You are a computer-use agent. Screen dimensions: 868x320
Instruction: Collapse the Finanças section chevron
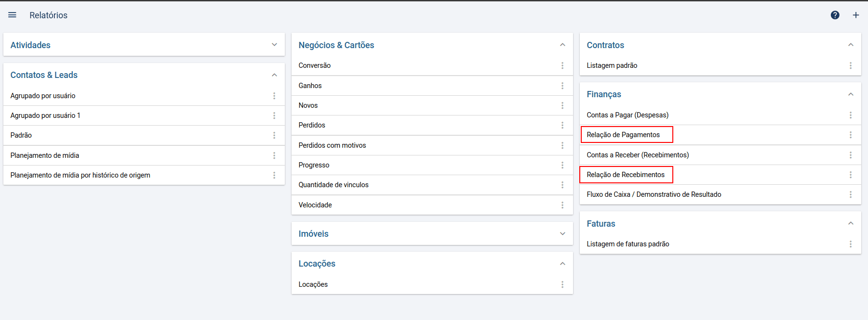[851, 94]
